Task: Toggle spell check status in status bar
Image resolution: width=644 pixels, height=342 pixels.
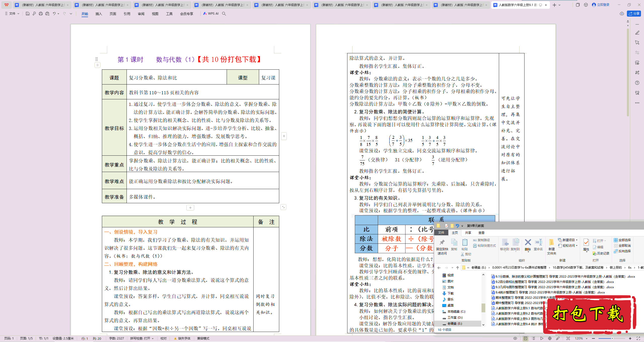Action: click(x=142, y=338)
